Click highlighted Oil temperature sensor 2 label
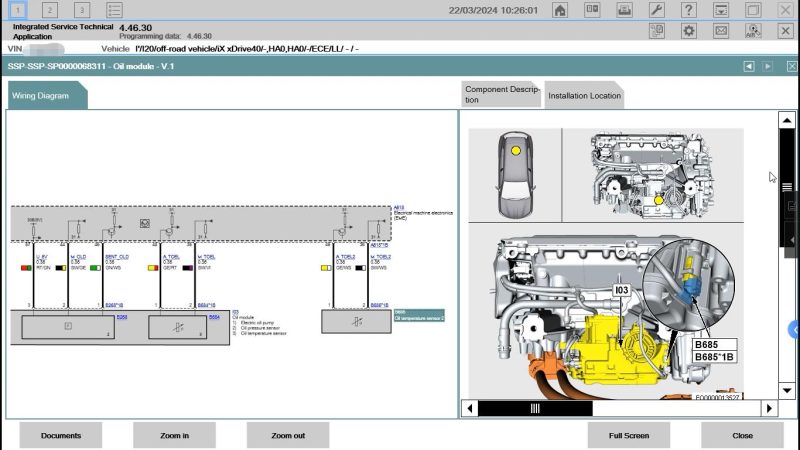The image size is (800, 450). pyautogui.click(x=419, y=315)
